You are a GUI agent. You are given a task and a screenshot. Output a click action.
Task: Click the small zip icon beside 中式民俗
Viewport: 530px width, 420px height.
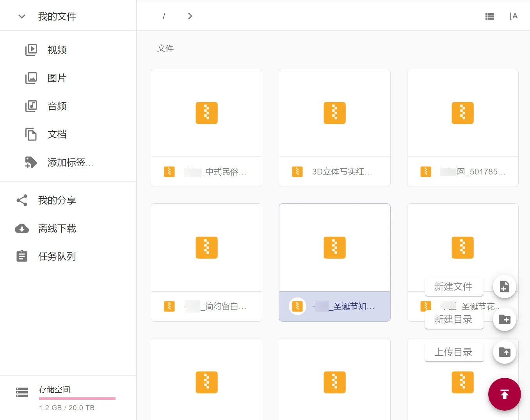tap(169, 172)
